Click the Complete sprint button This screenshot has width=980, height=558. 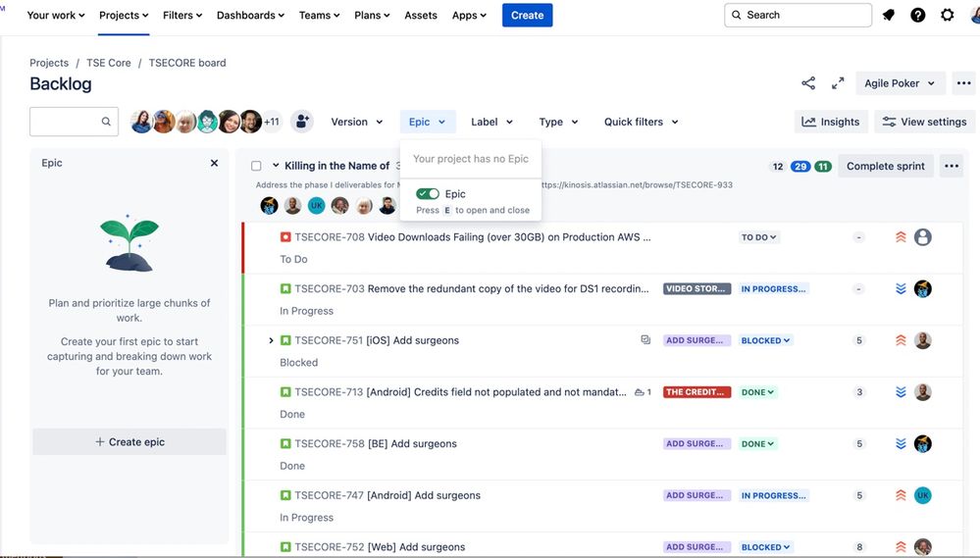coord(886,166)
